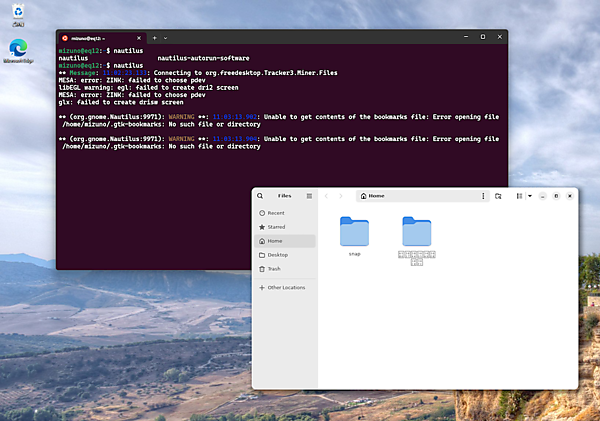Click the search icon in Files
The height and width of the screenshot is (421, 600).
coord(260,196)
